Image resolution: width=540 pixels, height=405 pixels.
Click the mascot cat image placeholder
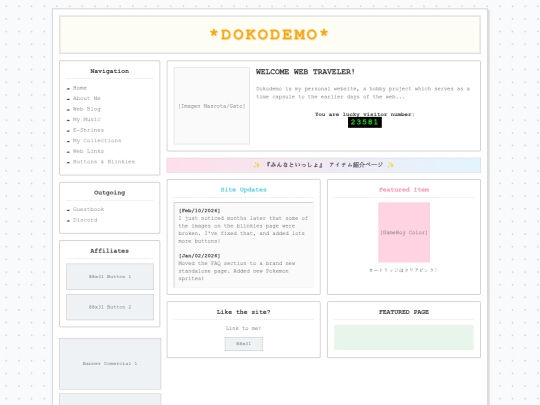(x=212, y=106)
